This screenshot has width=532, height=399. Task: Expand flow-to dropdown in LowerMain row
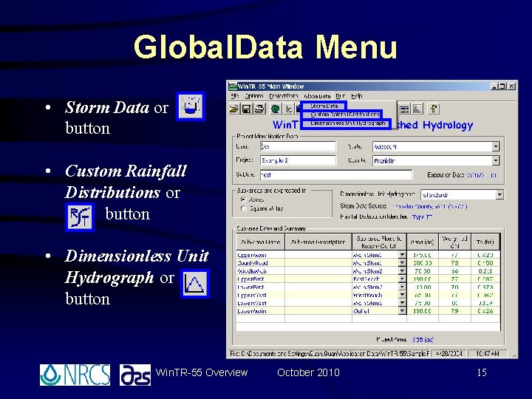[402, 311]
